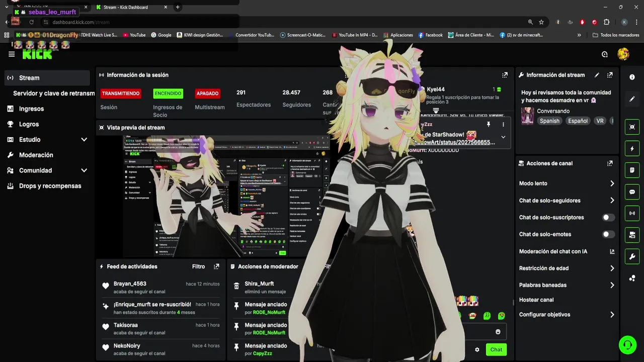Bookmark this page with the star icon
Screen dimensions: 644x362
[x=541, y=22]
